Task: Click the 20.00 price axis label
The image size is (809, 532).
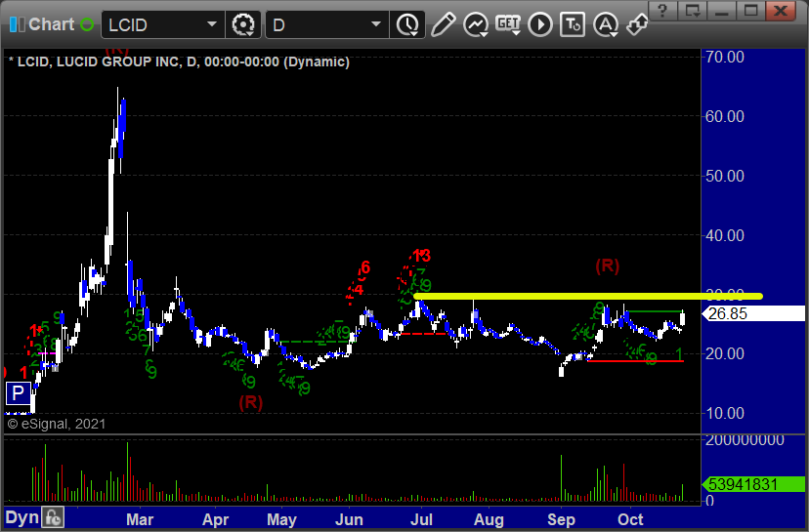Action: tap(724, 353)
